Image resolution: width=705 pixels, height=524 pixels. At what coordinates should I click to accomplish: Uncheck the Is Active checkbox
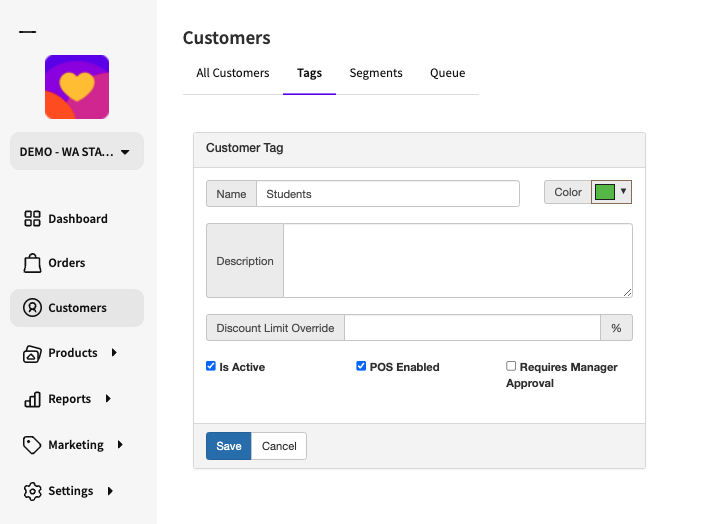tap(211, 366)
